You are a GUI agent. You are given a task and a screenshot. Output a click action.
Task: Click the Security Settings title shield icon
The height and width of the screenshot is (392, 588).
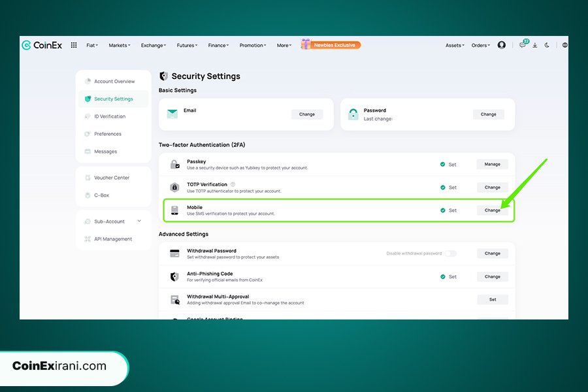(163, 76)
